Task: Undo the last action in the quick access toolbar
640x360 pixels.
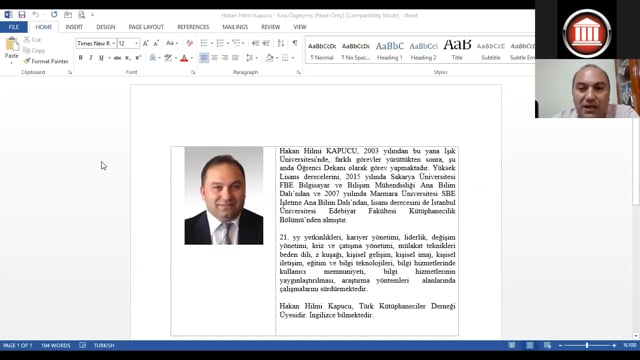Action: click(x=36, y=15)
